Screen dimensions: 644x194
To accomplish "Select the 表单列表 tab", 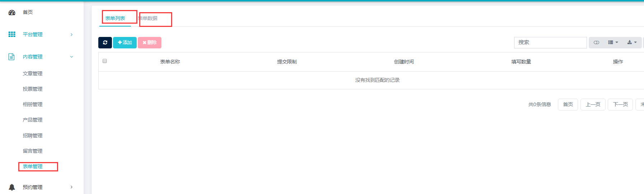I will (115, 18).
